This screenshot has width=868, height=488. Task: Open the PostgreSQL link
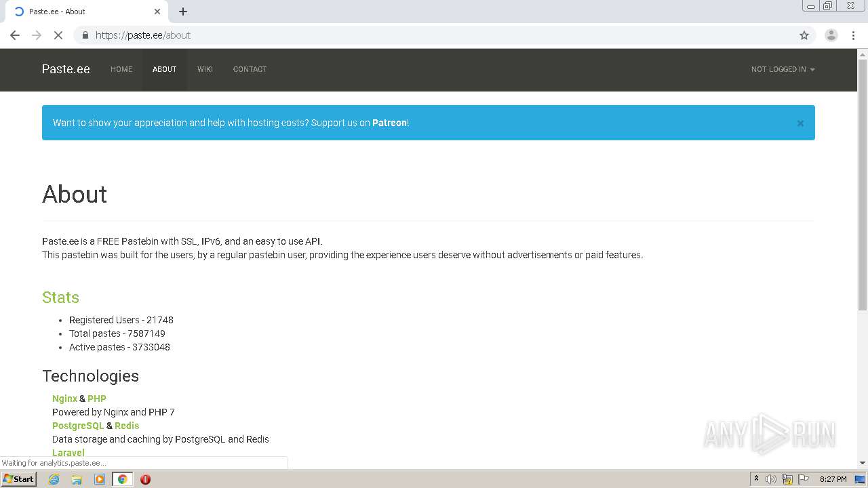(78, 426)
